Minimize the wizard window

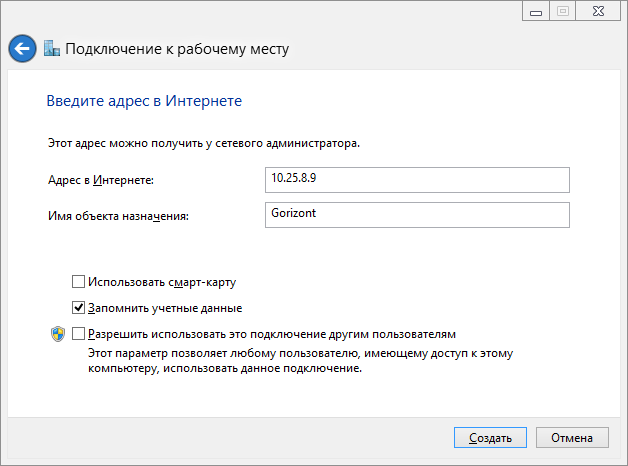[x=536, y=11]
